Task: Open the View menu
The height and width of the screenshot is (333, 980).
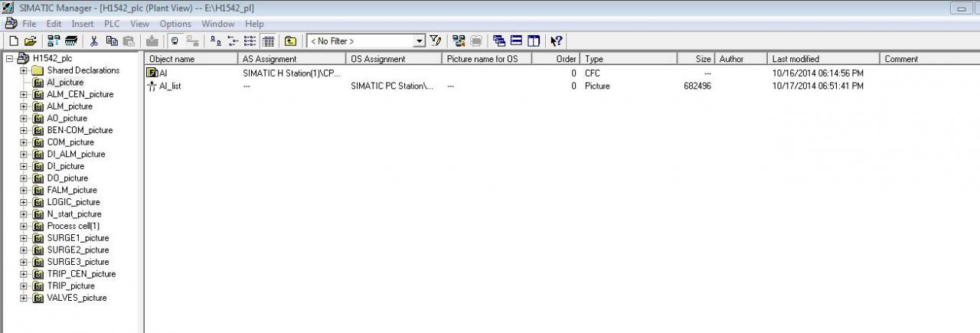Action: tap(139, 24)
